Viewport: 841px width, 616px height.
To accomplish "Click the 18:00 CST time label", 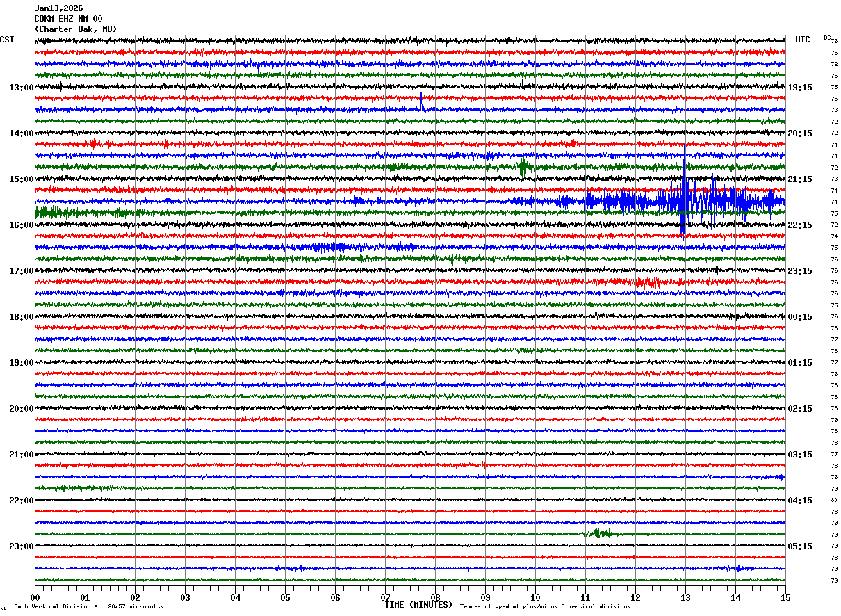I will [x=21, y=317].
